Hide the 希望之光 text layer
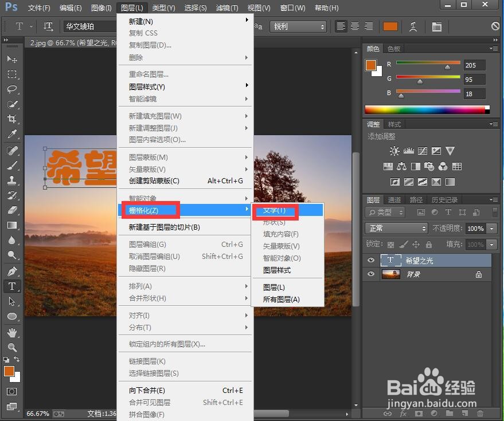Screen dimensions: 504x421 pyautogui.click(x=372, y=260)
